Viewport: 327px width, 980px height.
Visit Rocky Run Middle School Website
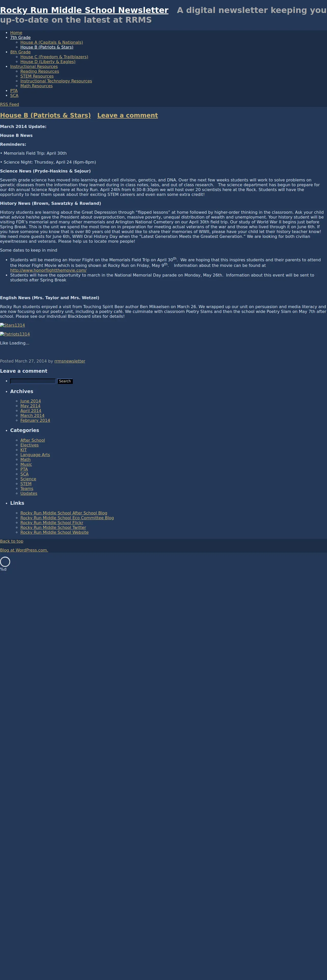click(x=54, y=532)
